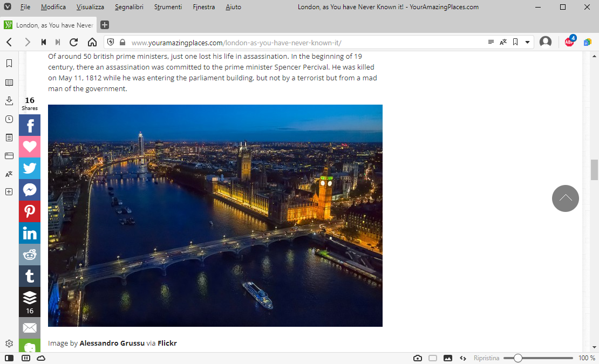Open the Bookmarks side panel

click(9, 63)
